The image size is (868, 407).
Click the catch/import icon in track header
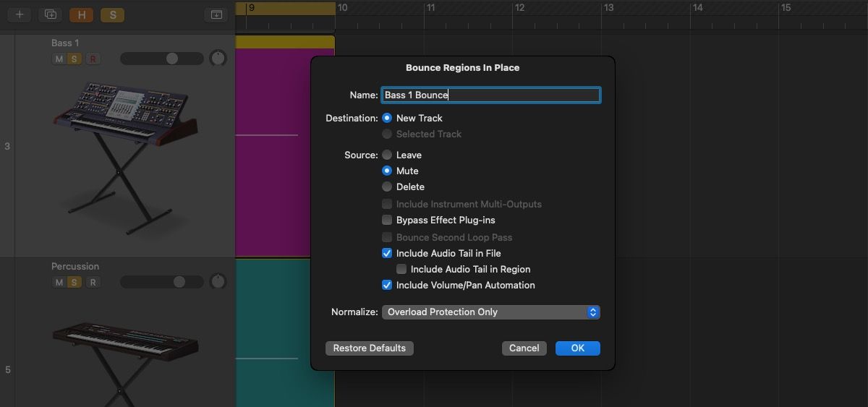tap(216, 14)
